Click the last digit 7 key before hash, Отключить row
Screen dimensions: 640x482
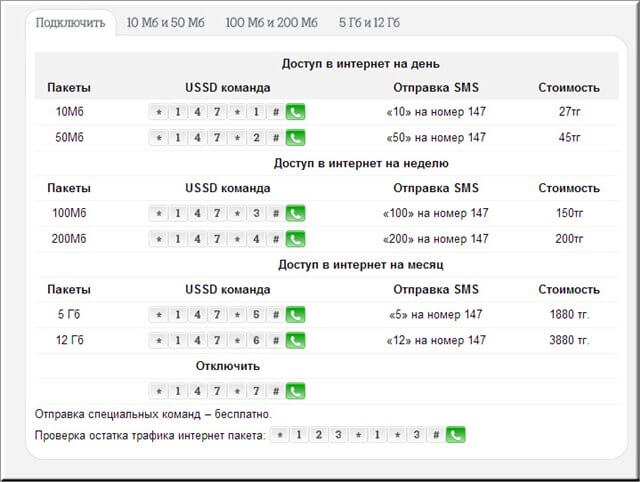tap(256, 391)
